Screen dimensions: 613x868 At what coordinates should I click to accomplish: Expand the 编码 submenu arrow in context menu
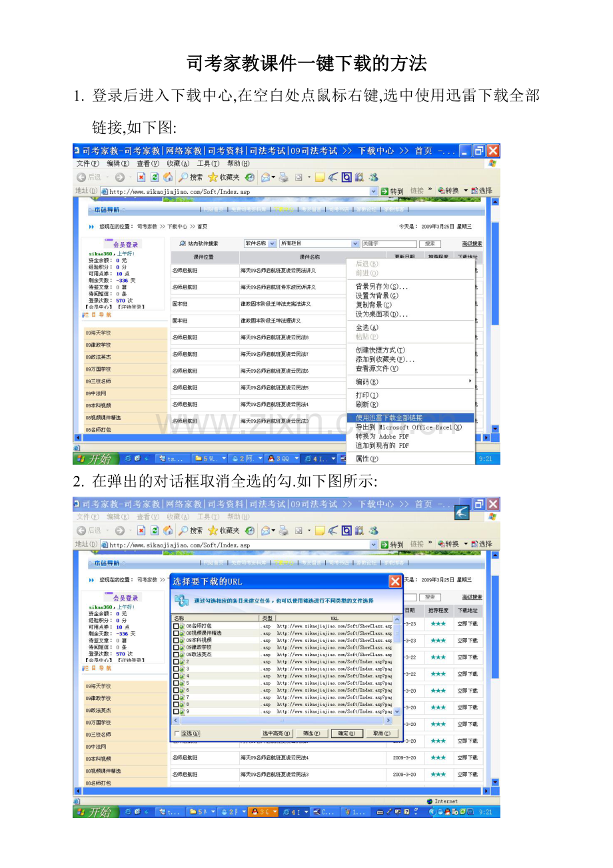coord(470,381)
